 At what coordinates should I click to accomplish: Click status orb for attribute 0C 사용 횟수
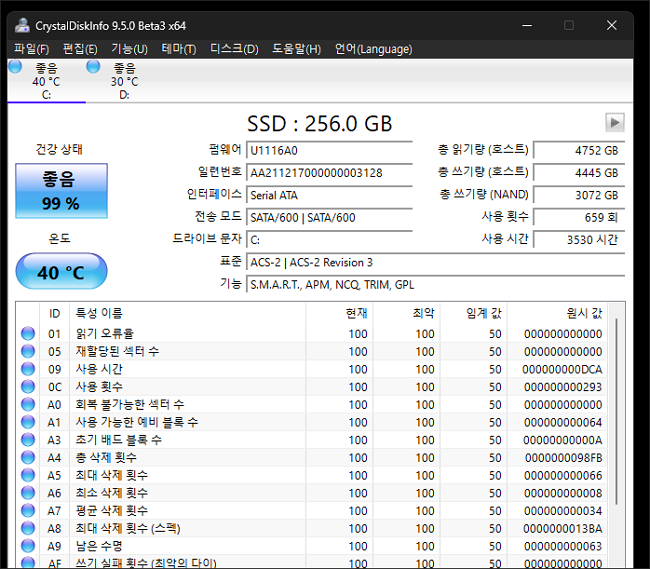28,387
